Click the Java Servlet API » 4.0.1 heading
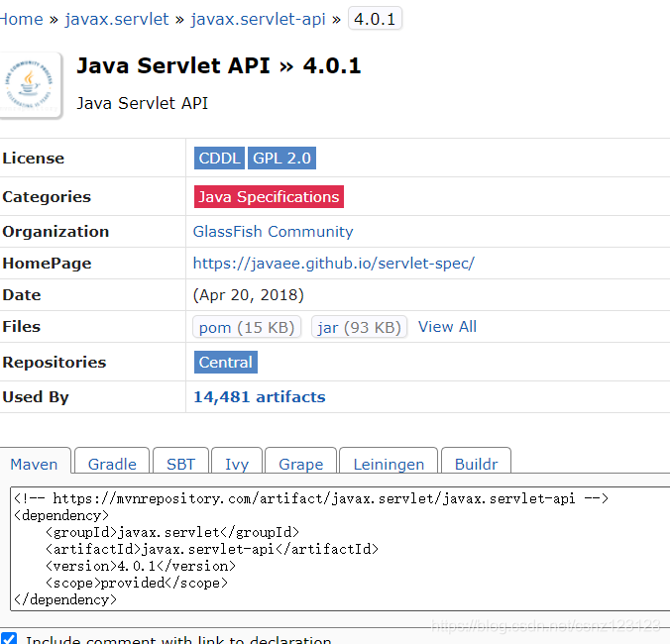 click(x=219, y=65)
